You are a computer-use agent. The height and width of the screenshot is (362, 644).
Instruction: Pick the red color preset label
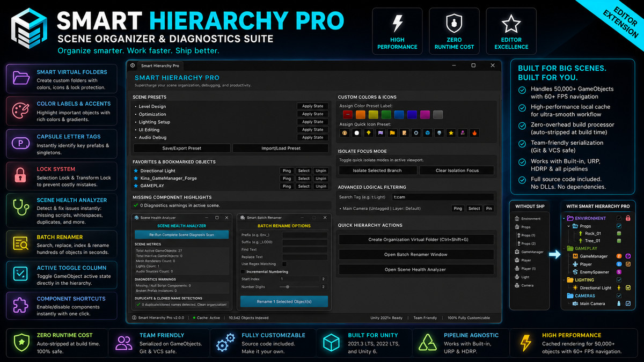(x=348, y=115)
